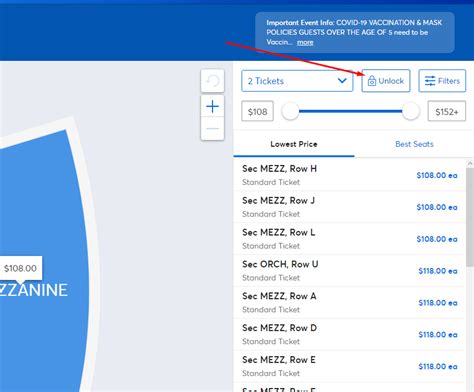Click the reset map view icon
The height and width of the screenshot is (392, 474).
[x=213, y=81]
